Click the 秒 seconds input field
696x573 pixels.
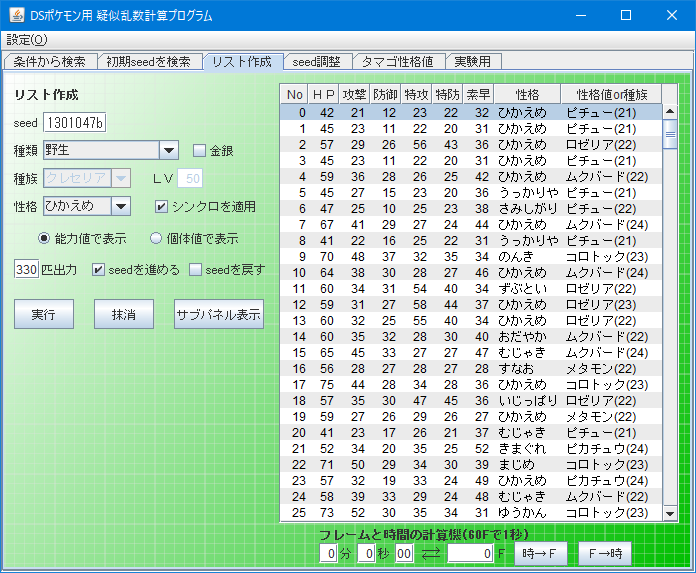366,553
